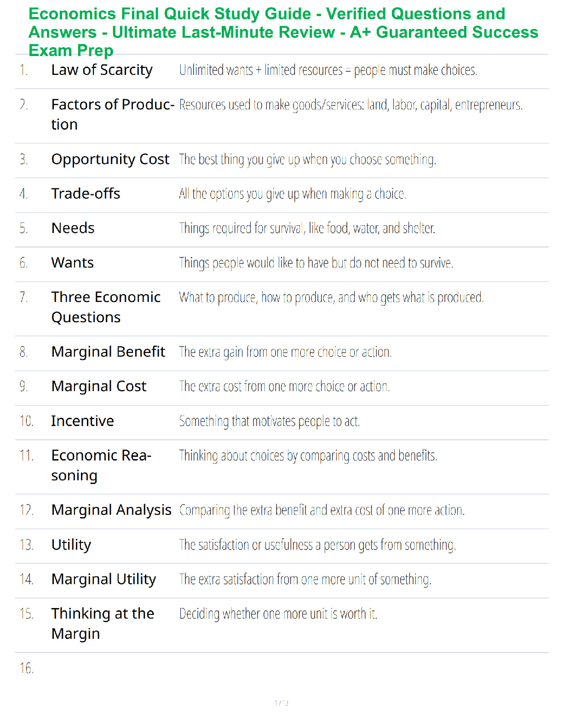Select the Economic Reasoning term
The height and width of the screenshot is (728, 563).
click(101, 466)
